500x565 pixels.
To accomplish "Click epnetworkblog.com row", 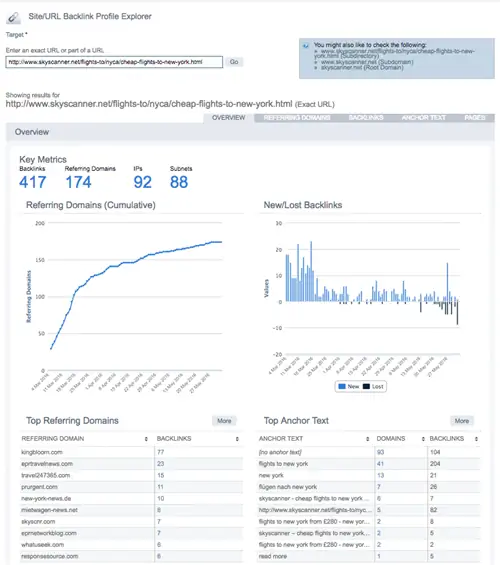I will 131,533.
